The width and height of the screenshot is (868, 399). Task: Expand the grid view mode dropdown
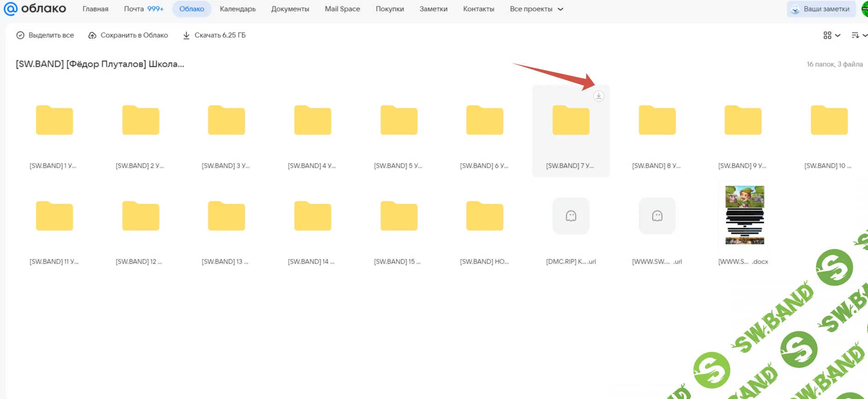pos(832,35)
